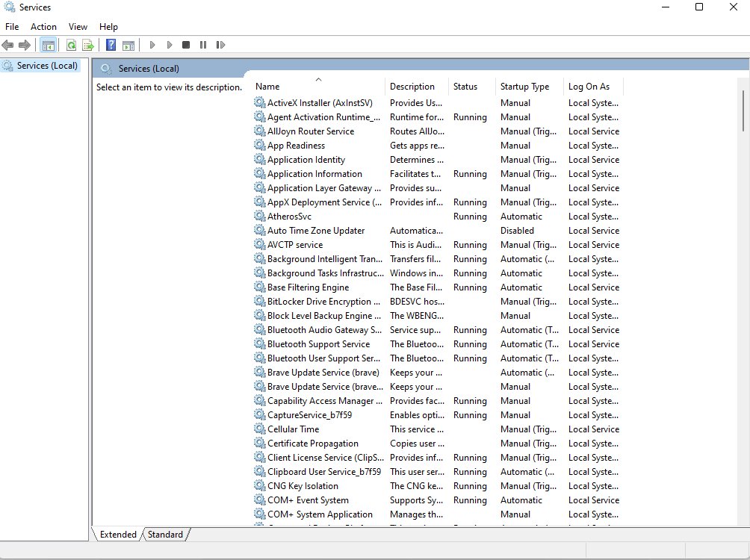Select BitLocker Drive Encryption service
The image size is (750, 560).
tap(437, 302)
